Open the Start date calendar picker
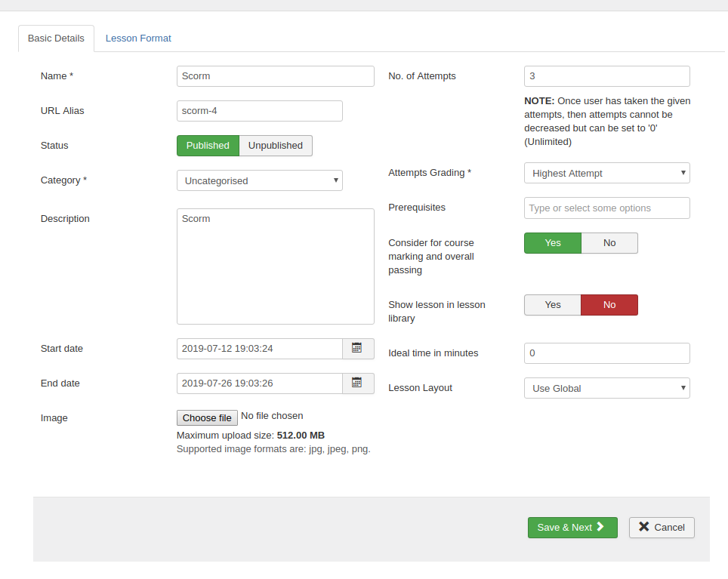Screen dimensions: 728x579 358,349
